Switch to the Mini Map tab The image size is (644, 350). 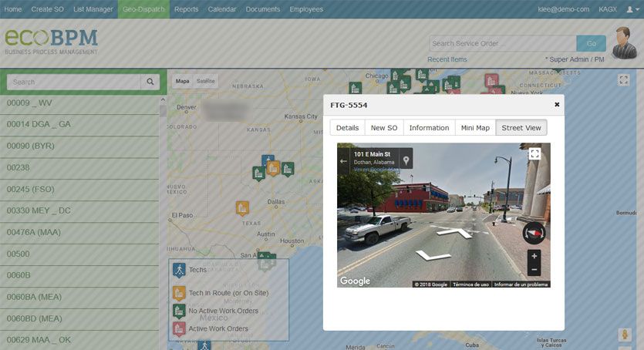click(475, 128)
